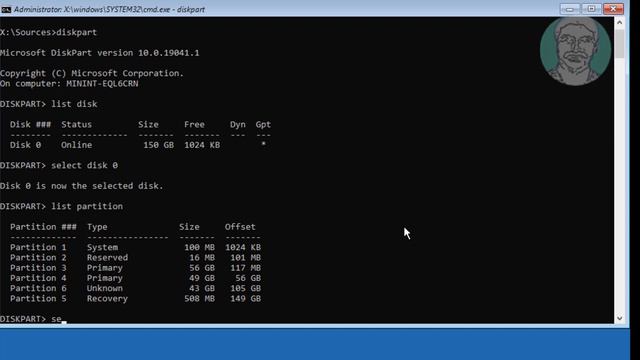Click the '16 MB' size of Partition 2

[202, 257]
